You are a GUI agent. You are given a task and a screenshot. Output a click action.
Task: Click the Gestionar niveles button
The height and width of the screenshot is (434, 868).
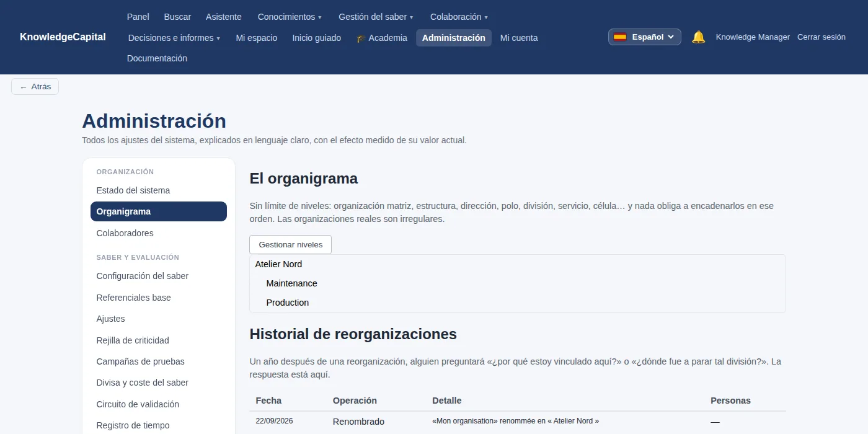pyautogui.click(x=290, y=244)
